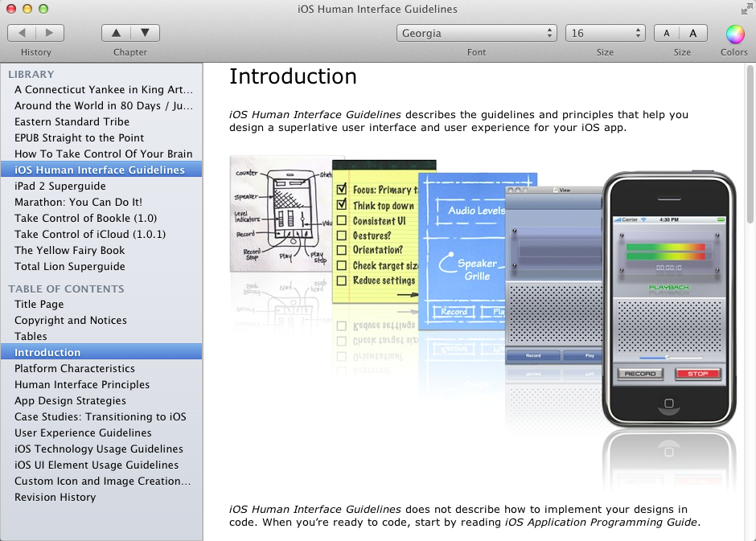This screenshot has width=756, height=541.
Task: Go back in History
Action: coord(22,33)
